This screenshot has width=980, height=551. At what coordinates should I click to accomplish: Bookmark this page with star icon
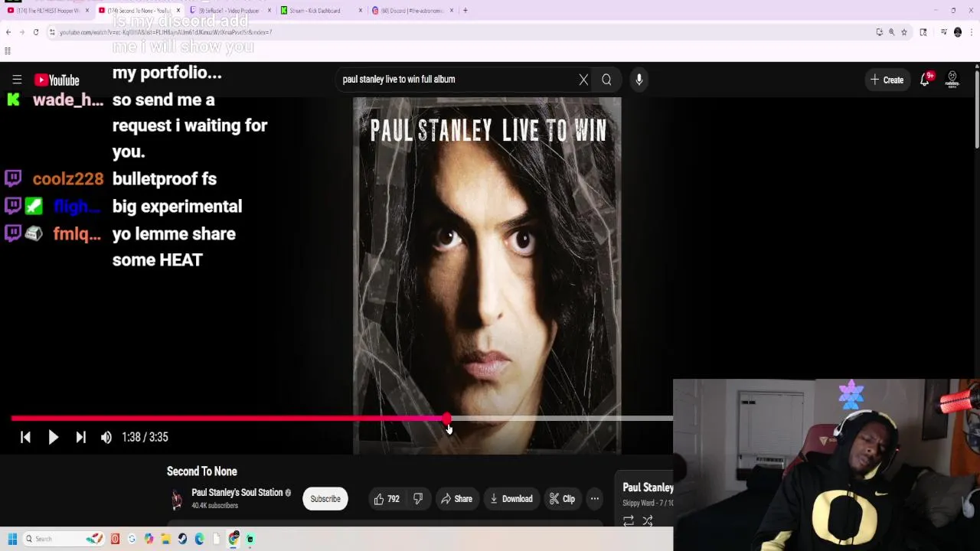click(x=904, y=32)
